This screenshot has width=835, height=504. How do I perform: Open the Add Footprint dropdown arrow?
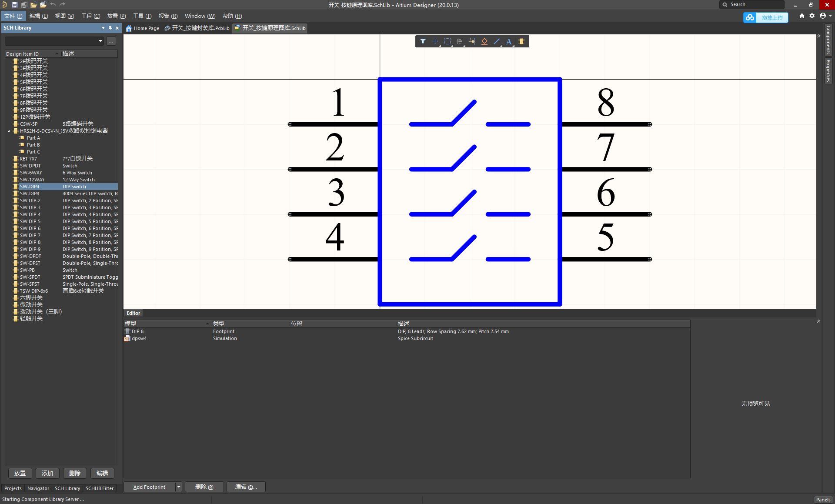(x=178, y=487)
